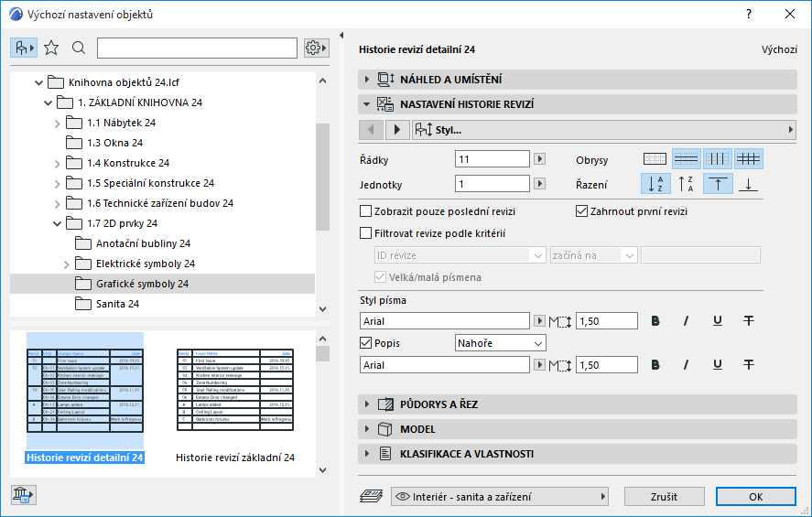
Task: Open library settings gear menu
Action: click(x=316, y=48)
